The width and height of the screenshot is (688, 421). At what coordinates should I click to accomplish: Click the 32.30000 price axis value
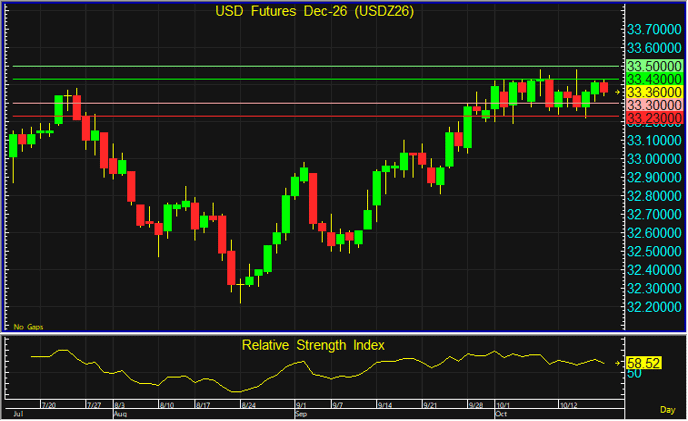[654, 288]
